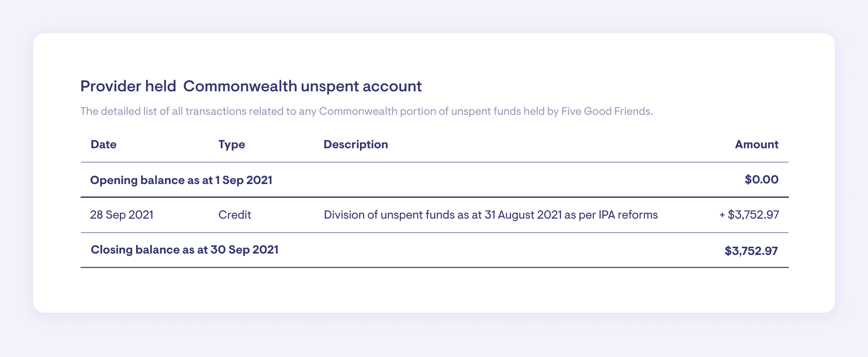868x357 pixels.
Task: Click '30 Sep 2021' in closing balance row
Action: pos(245,250)
